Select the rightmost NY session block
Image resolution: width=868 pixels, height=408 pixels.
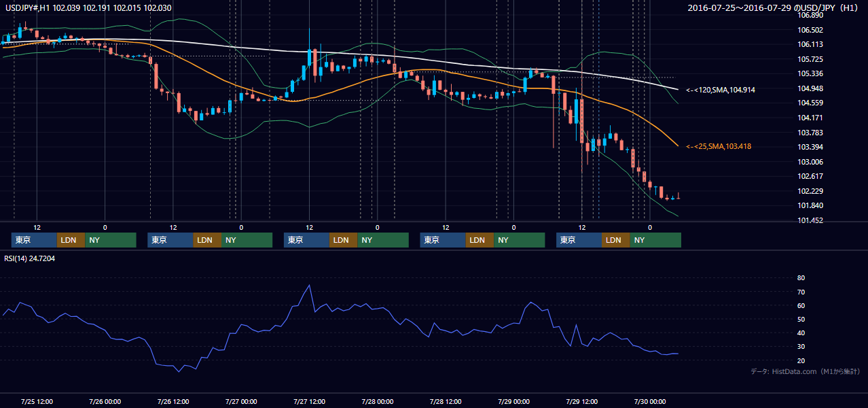655,240
